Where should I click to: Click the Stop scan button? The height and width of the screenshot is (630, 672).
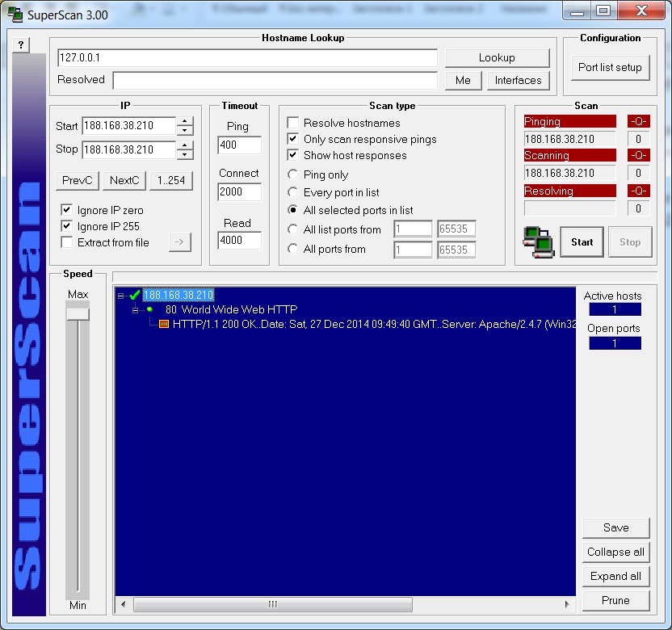tap(630, 242)
